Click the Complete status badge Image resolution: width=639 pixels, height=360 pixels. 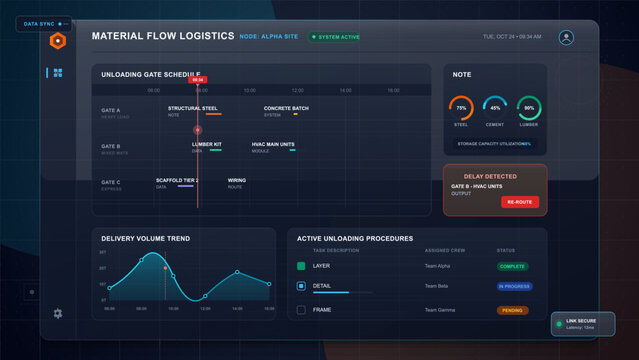click(512, 266)
